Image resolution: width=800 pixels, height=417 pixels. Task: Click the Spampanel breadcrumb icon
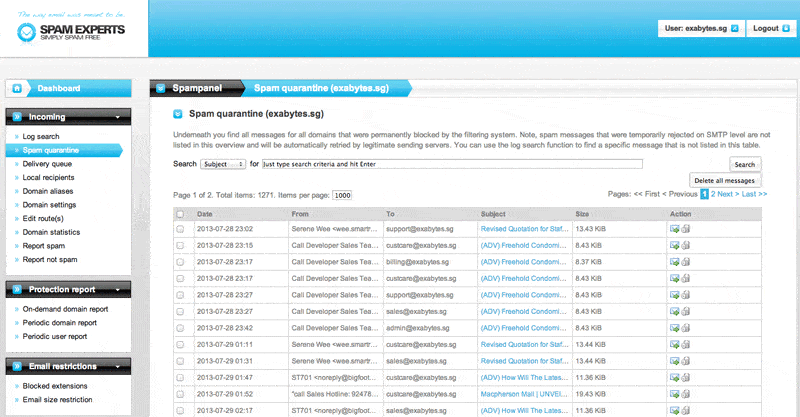click(x=161, y=88)
